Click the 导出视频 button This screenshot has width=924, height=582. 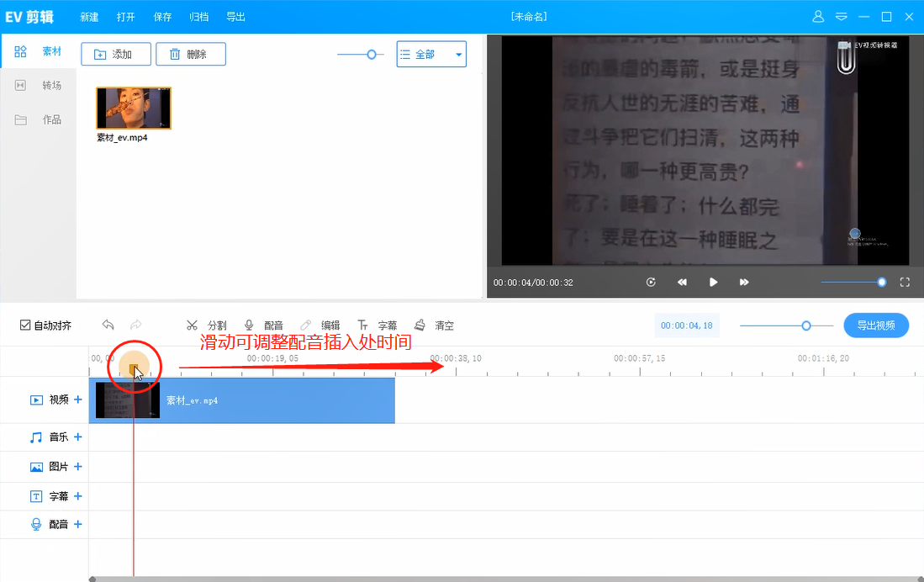[876, 325]
